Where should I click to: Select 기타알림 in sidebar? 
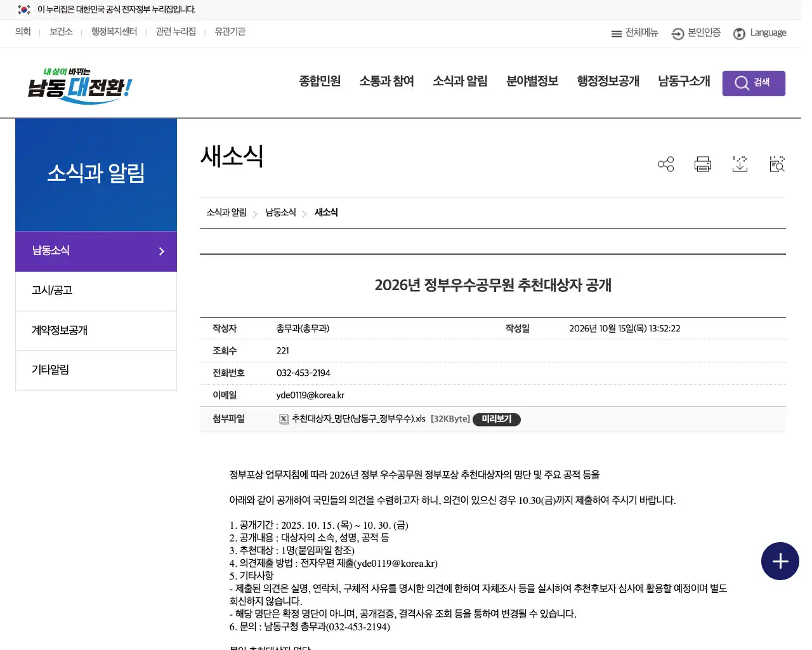[96, 370]
